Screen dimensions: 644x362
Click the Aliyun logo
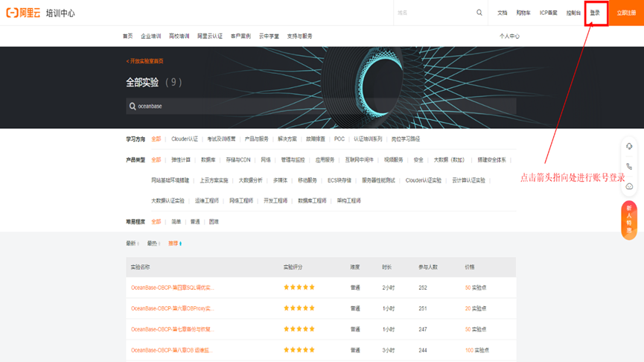[x=23, y=13]
